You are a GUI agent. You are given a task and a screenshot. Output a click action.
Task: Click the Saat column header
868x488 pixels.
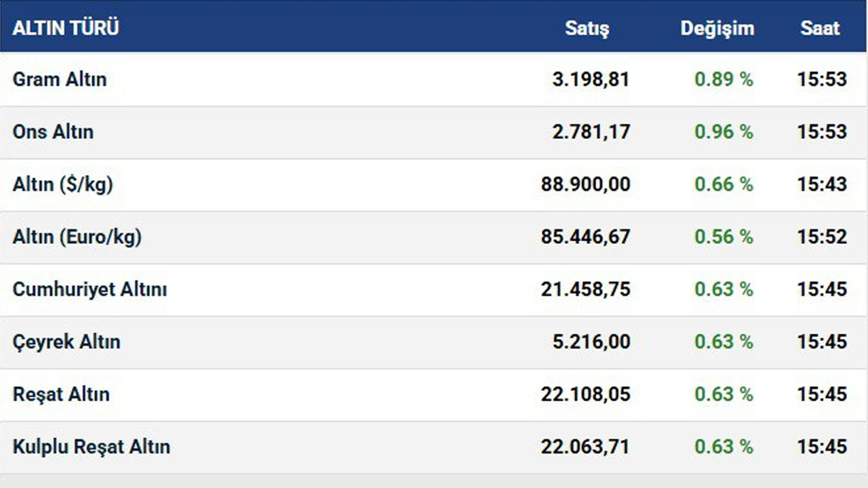coord(820,28)
